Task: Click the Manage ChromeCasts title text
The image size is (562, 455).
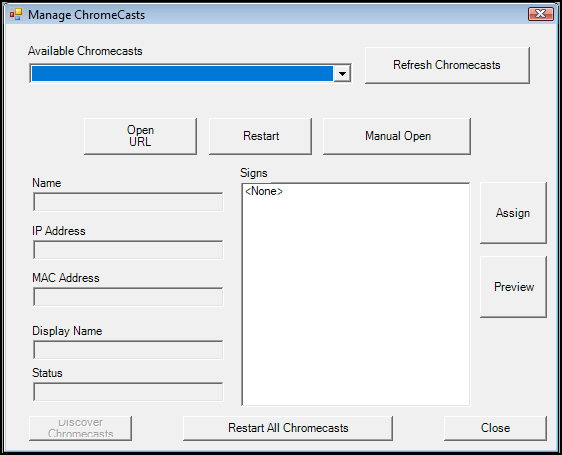Action: [x=86, y=15]
